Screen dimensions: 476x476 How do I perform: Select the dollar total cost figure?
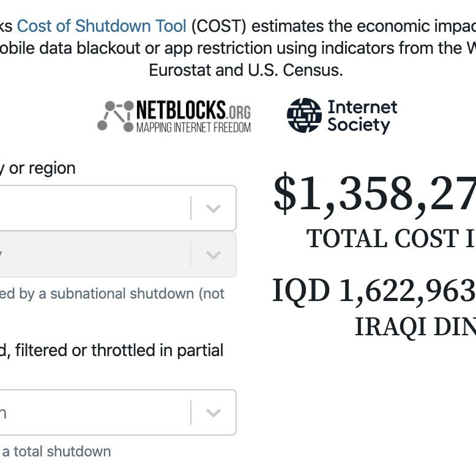(374, 194)
